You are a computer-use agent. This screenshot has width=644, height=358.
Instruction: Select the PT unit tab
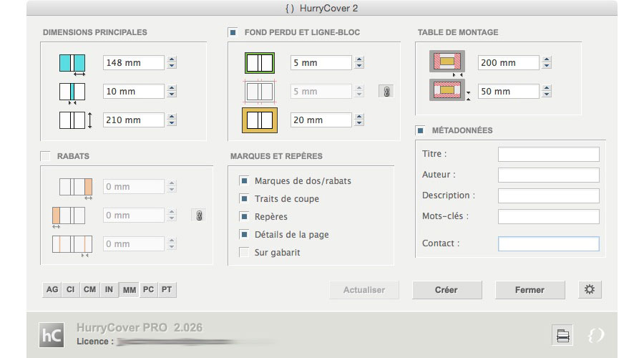click(x=167, y=289)
